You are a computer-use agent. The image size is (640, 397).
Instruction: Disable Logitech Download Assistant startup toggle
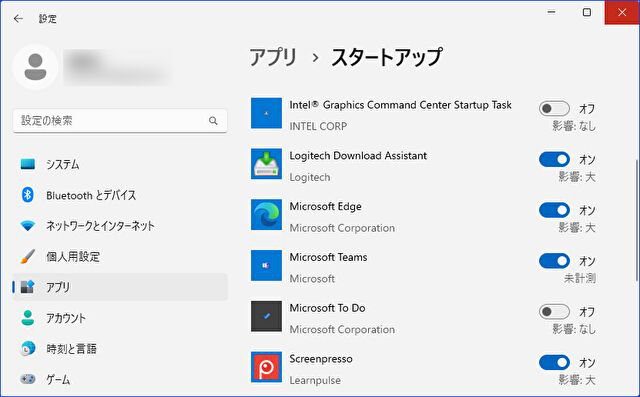pos(554,159)
